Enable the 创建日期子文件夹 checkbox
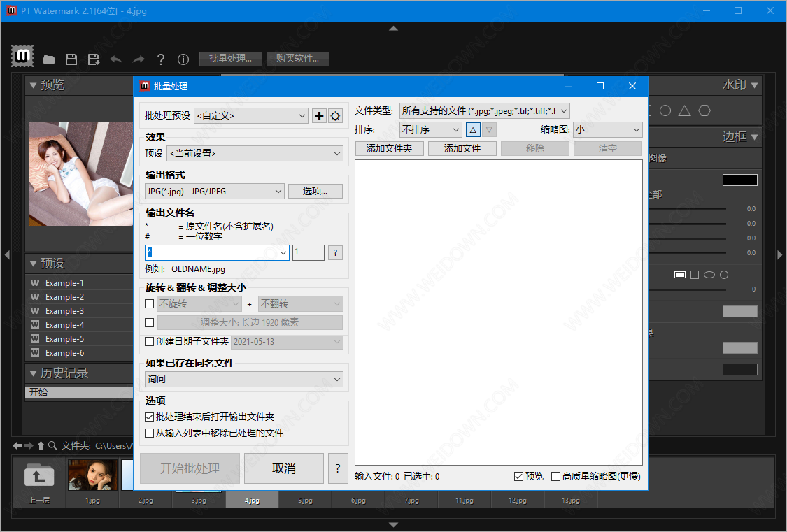This screenshot has height=532, width=787. click(149, 342)
